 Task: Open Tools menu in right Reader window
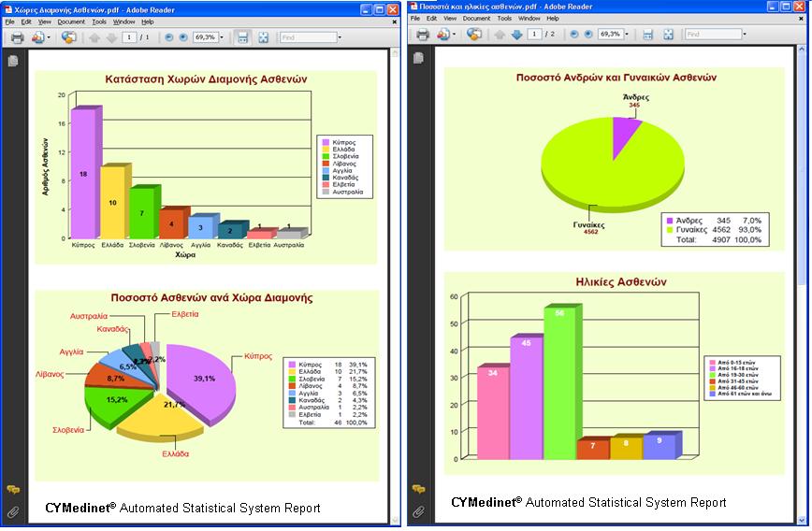pos(504,18)
